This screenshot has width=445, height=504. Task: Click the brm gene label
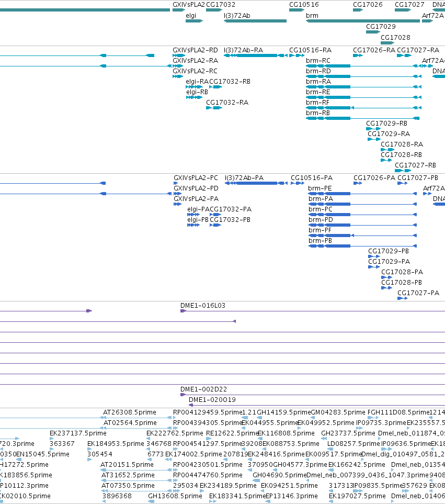[x=312, y=16]
